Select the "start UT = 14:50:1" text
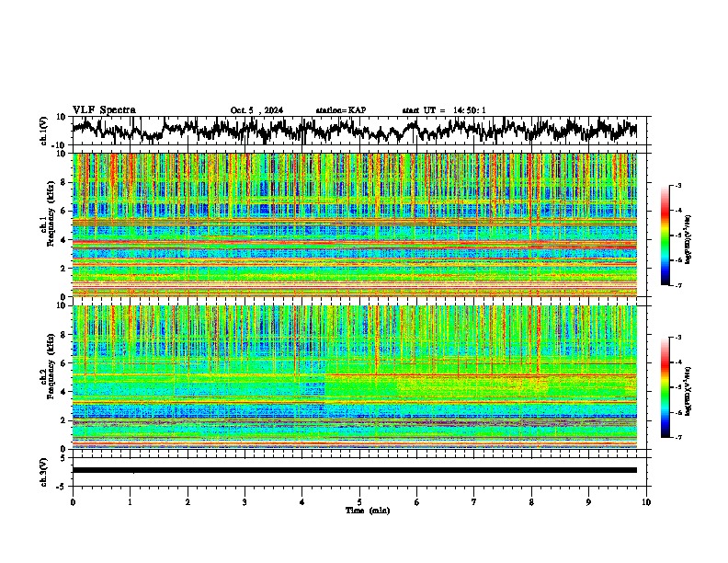 pyautogui.click(x=444, y=110)
